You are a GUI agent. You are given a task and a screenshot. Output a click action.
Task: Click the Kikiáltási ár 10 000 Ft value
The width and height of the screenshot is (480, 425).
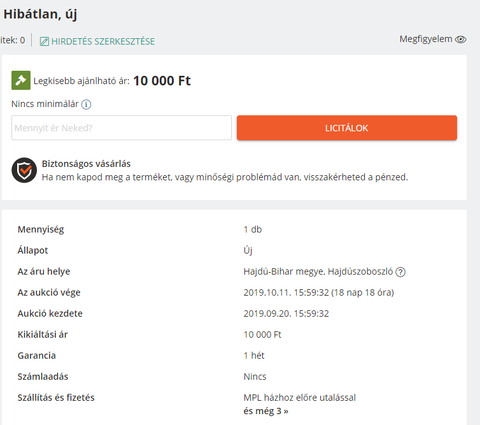tap(262, 334)
